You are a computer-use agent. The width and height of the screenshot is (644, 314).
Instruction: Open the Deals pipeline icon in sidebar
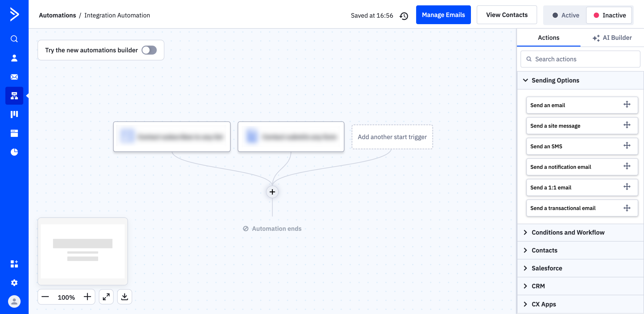pyautogui.click(x=14, y=114)
